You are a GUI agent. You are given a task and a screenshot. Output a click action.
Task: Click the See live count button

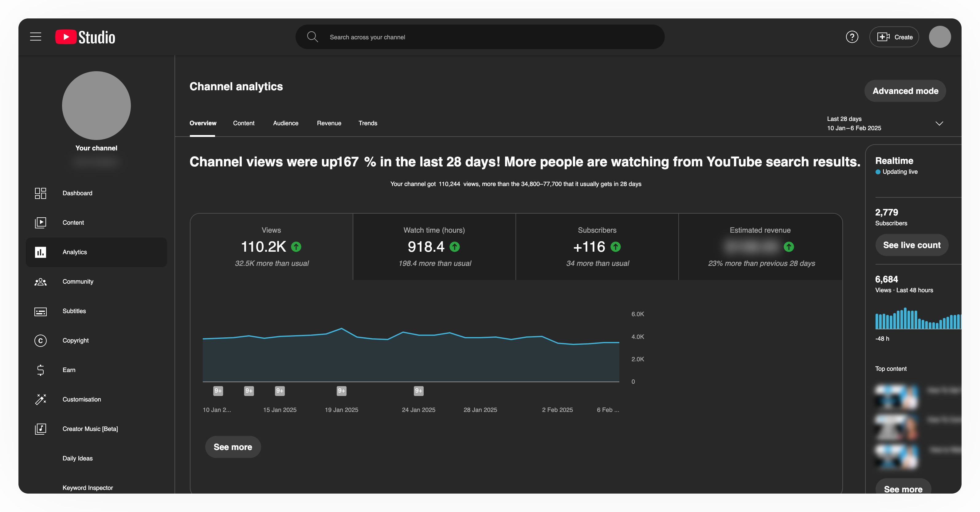911,245
